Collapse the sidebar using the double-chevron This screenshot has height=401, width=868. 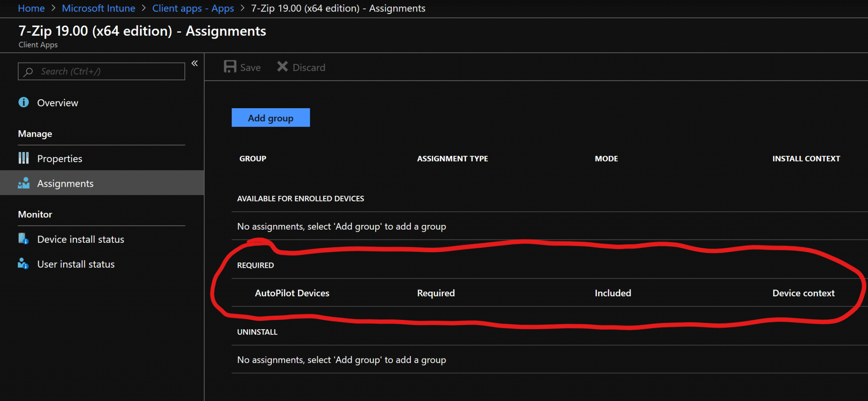point(195,63)
